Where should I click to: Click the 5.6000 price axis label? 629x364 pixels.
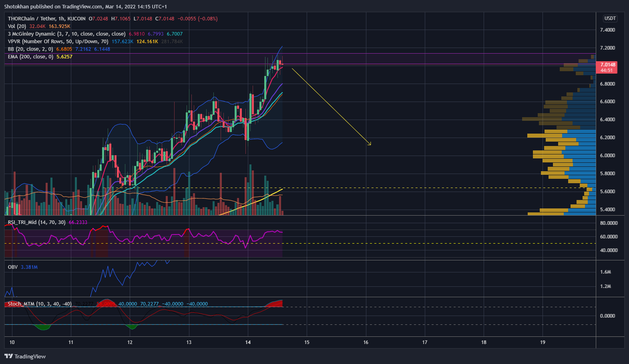click(607, 192)
